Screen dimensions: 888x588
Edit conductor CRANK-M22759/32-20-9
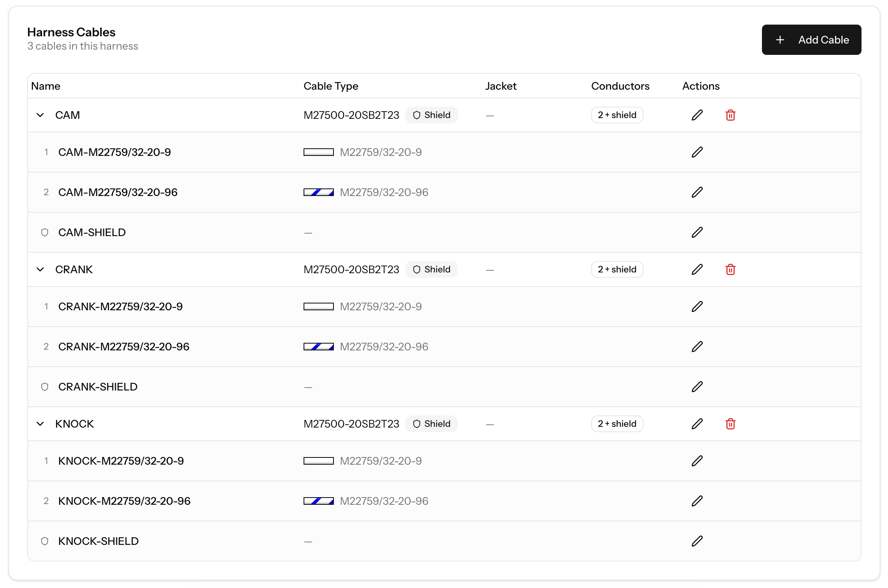pos(697,306)
